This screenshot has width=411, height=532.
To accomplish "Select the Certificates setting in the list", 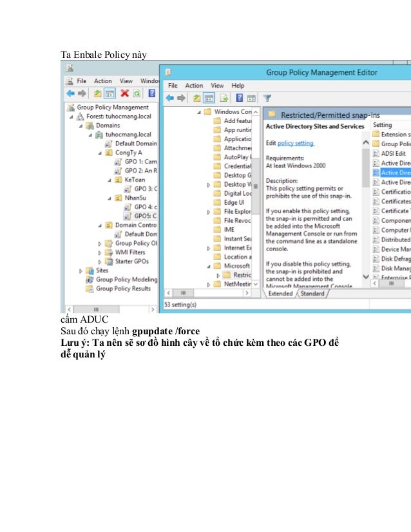I will pyautogui.click(x=392, y=202).
